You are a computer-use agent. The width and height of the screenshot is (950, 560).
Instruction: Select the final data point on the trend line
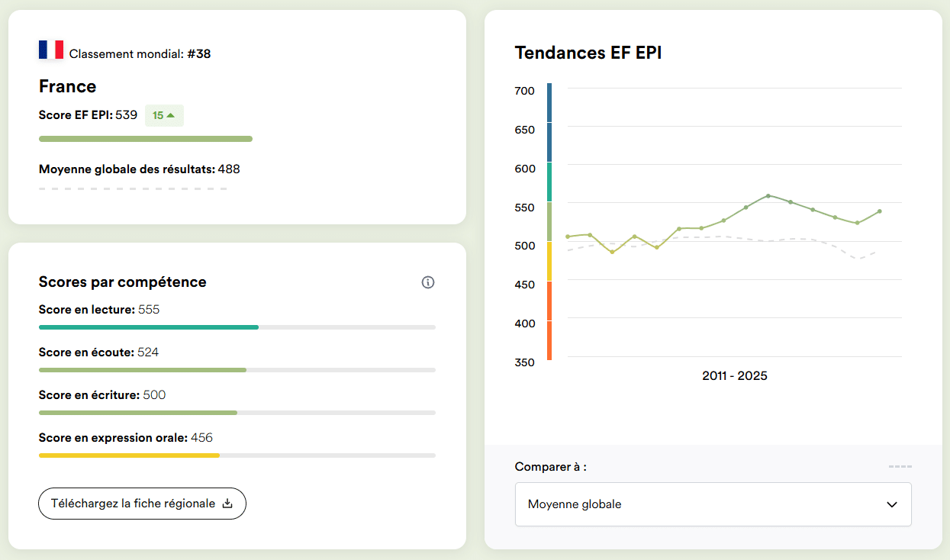point(880,211)
